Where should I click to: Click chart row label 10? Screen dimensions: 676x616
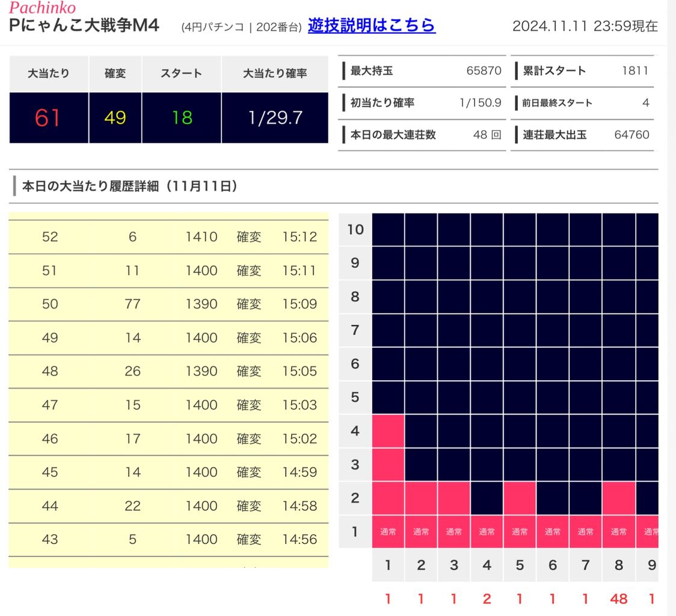[x=355, y=229]
